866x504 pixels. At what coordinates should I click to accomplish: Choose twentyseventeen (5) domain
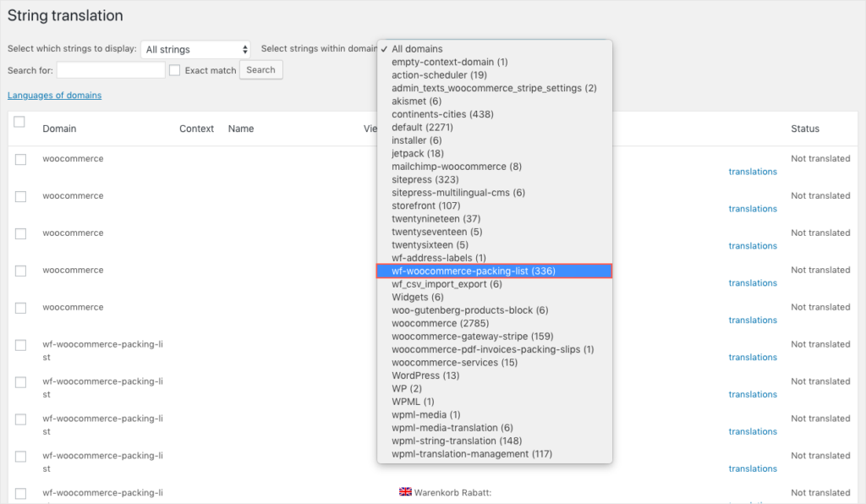(494, 232)
